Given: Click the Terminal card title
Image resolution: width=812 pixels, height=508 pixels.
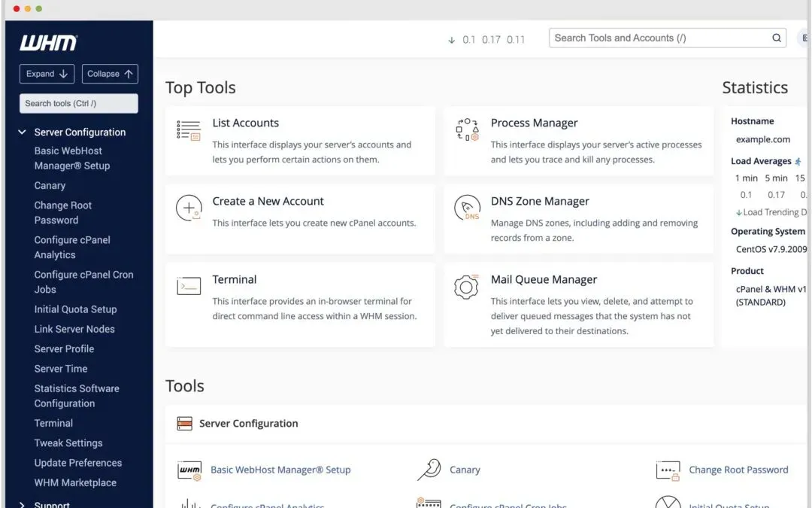Looking at the screenshot, I should 234,279.
